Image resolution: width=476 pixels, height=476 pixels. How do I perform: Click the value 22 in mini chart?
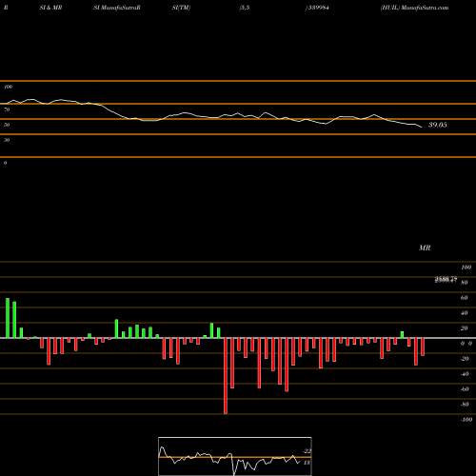tap(307, 451)
